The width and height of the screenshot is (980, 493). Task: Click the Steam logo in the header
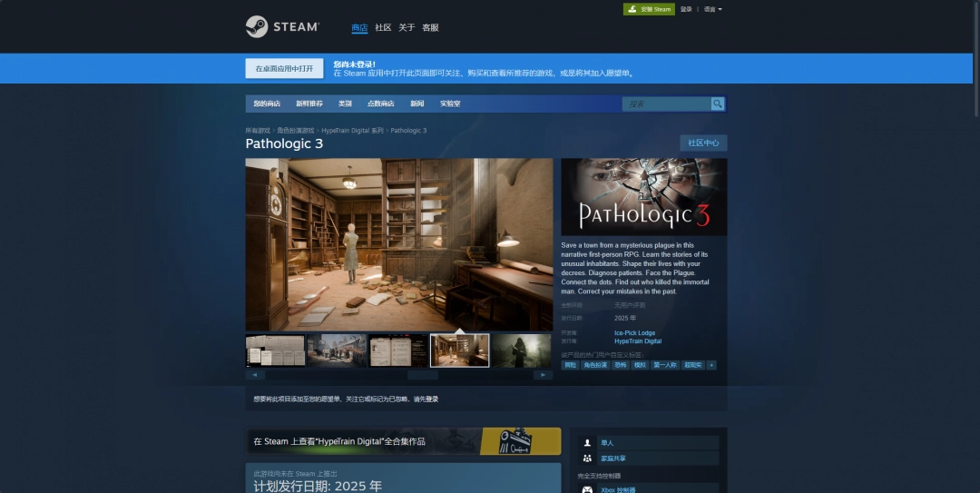tap(282, 27)
